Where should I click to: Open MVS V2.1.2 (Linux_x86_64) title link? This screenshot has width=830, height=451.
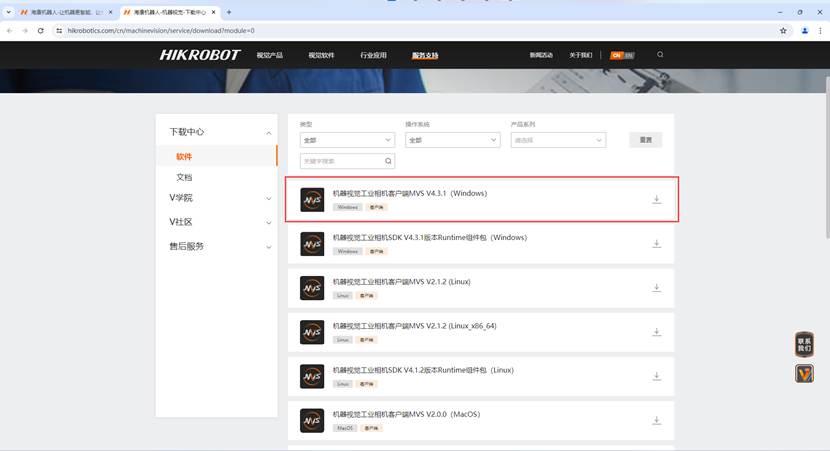coord(414,326)
